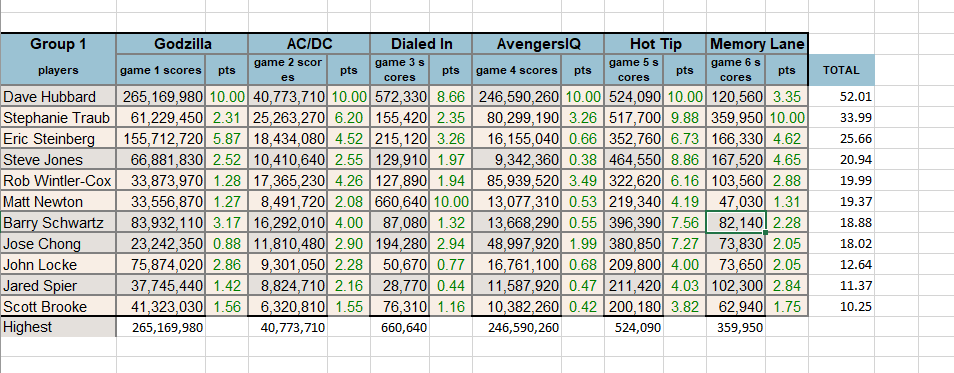
Task: Click the Memory Lane header cell
Action: pyautogui.click(x=757, y=44)
